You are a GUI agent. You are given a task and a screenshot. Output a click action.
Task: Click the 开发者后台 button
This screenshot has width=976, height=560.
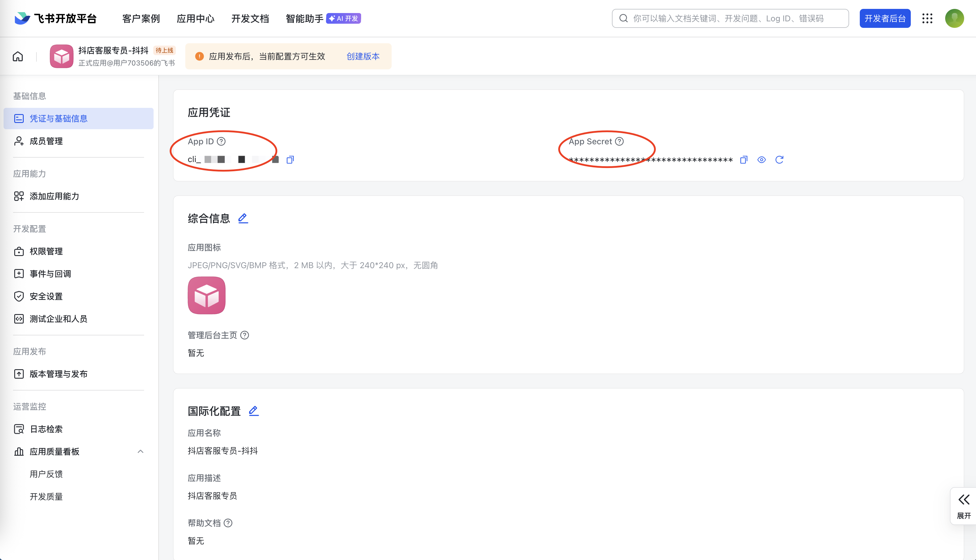point(885,18)
